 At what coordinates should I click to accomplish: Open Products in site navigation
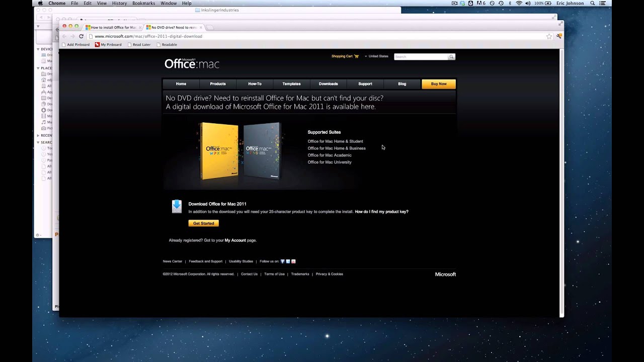(x=218, y=84)
